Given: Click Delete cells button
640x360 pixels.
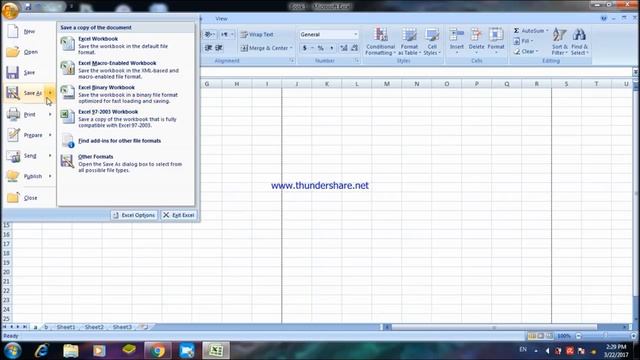Looking at the screenshot, I should pyautogui.click(x=476, y=41).
